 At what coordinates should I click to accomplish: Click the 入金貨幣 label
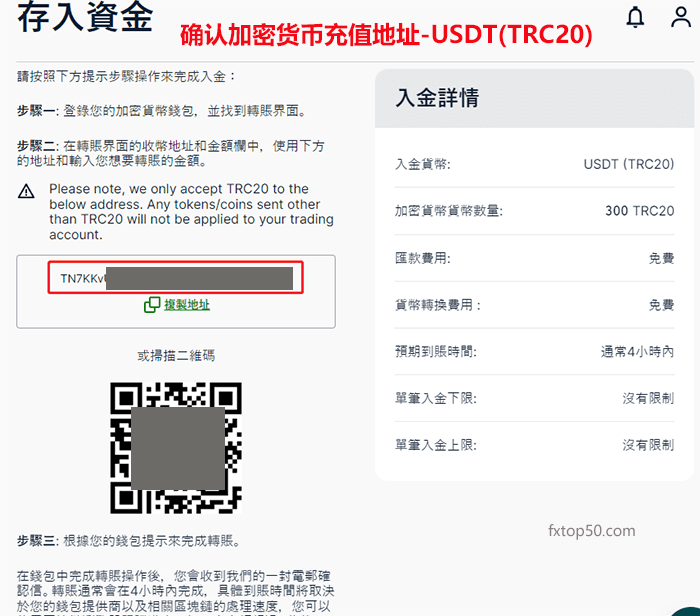pyautogui.click(x=423, y=164)
